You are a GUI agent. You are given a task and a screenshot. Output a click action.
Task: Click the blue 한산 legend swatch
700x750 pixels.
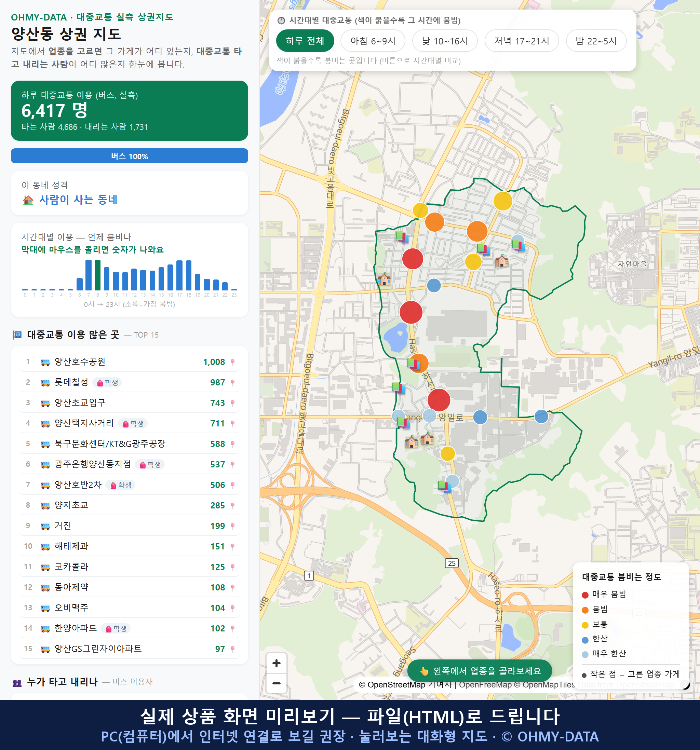pos(585,640)
